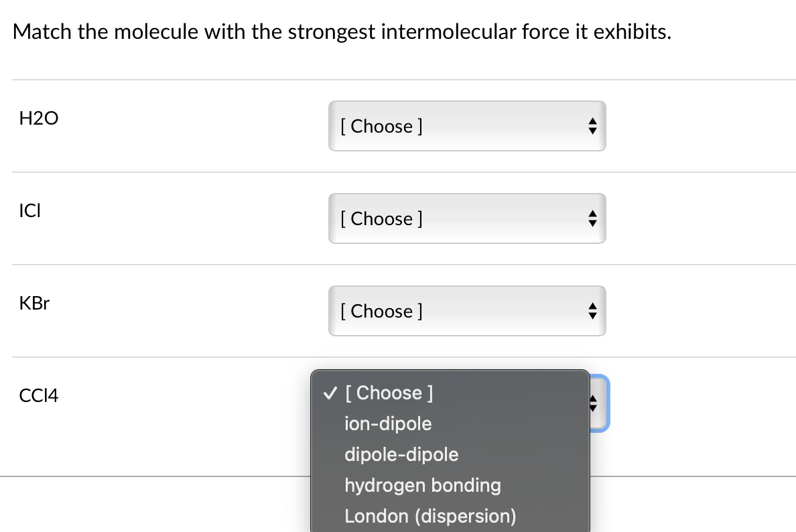Click the checkmark beside the [Choose] option

pos(328,393)
